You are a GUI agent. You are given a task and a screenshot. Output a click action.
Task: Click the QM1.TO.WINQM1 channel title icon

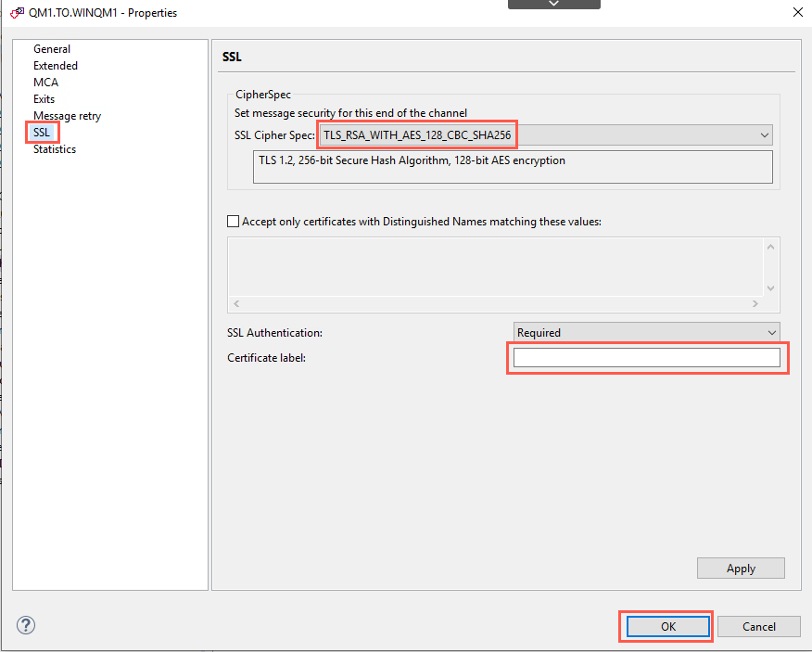click(x=17, y=12)
